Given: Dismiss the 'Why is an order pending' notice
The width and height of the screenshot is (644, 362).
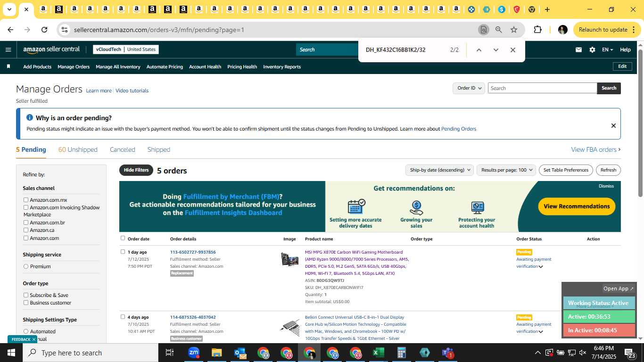Looking at the screenshot, I should click(x=613, y=125).
